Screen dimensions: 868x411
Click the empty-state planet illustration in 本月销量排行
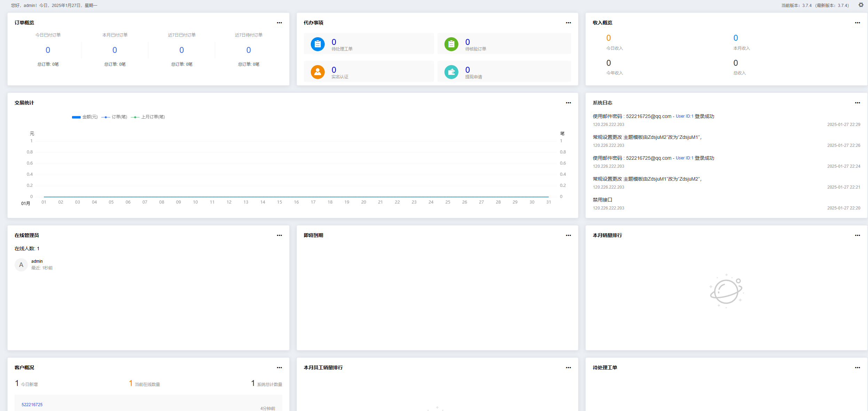[x=726, y=291]
